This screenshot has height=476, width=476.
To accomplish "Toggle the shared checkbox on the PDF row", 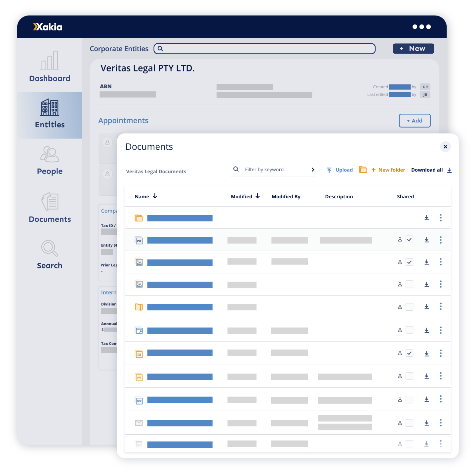I will tap(410, 239).
